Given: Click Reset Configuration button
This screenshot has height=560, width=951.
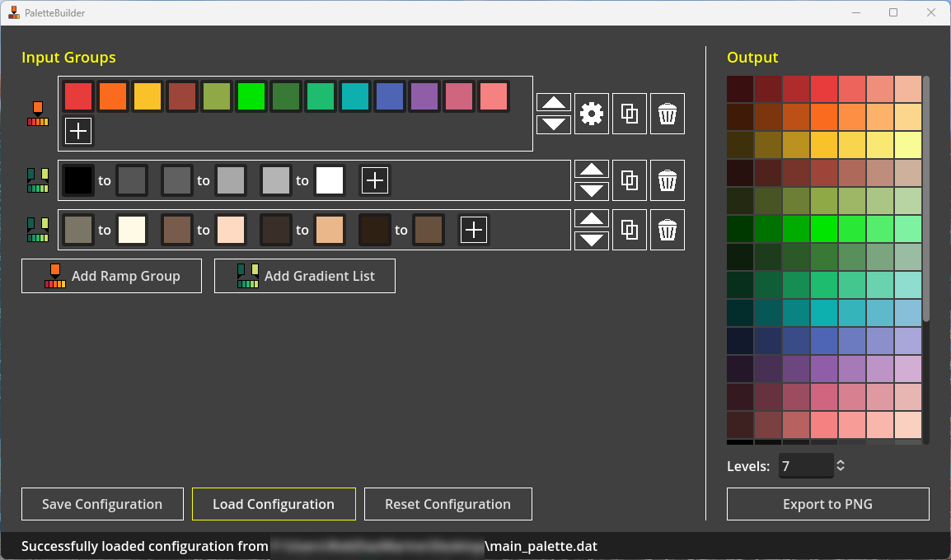Looking at the screenshot, I should (447, 504).
